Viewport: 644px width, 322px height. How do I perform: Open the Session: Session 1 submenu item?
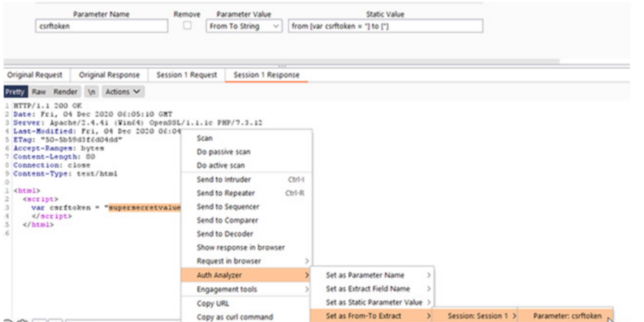(475, 316)
